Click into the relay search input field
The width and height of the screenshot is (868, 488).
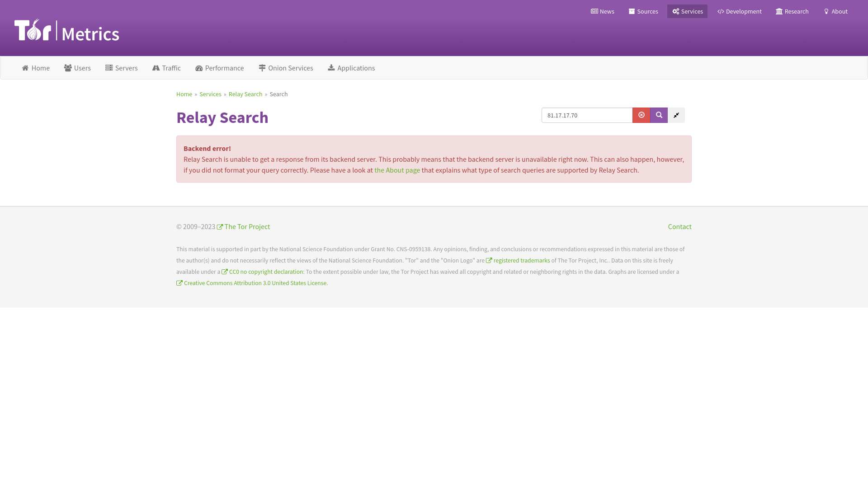point(587,115)
